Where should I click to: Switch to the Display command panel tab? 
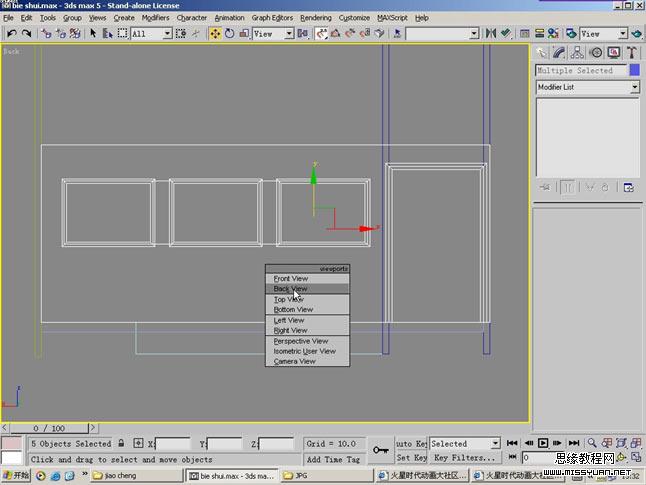coord(614,52)
